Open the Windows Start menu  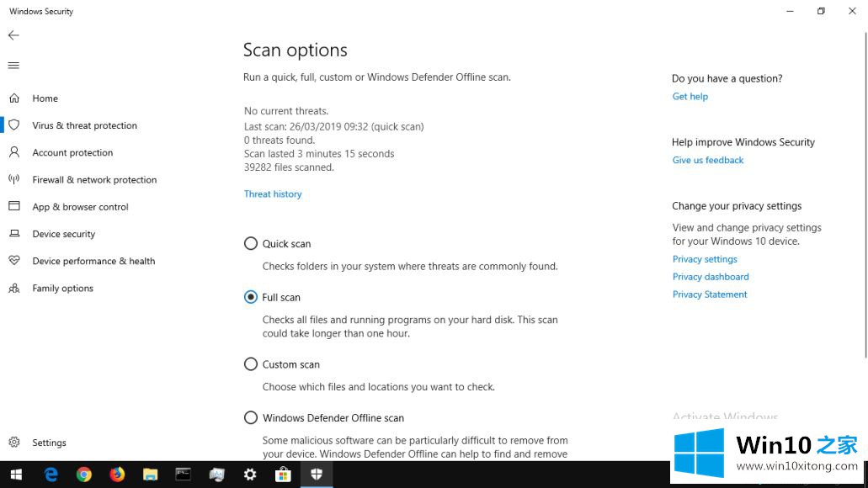coord(16,475)
